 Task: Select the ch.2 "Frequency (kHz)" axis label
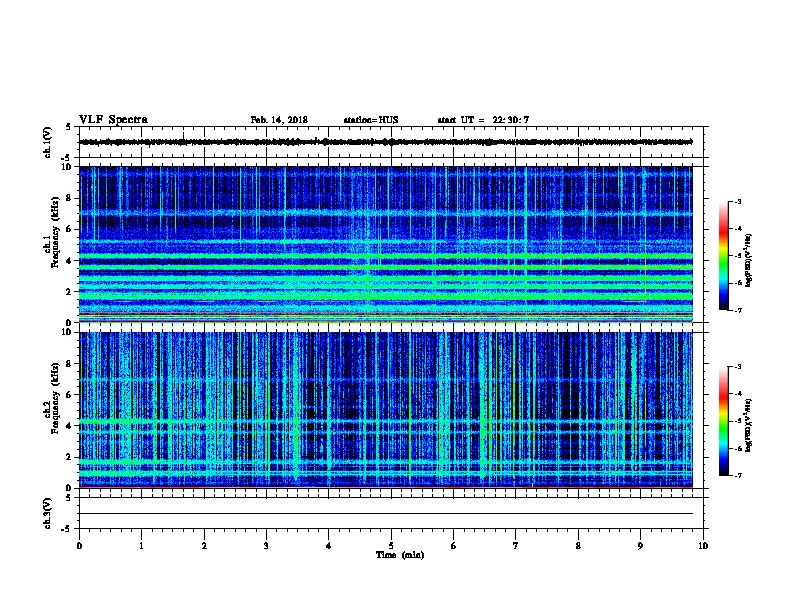coord(55,398)
